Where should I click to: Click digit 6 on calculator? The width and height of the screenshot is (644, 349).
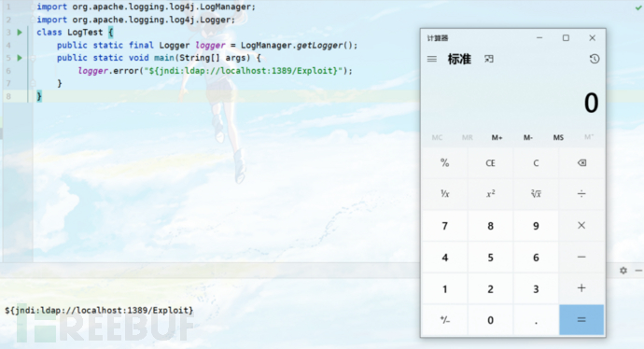(536, 257)
